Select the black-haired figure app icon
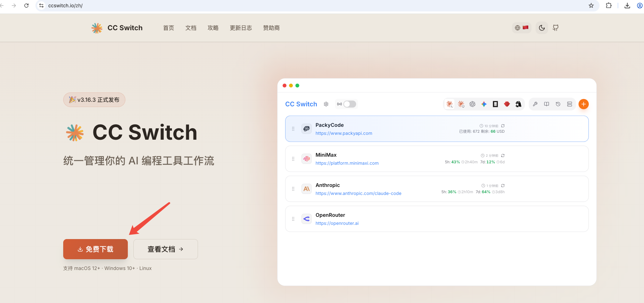644x303 pixels. 518,104
